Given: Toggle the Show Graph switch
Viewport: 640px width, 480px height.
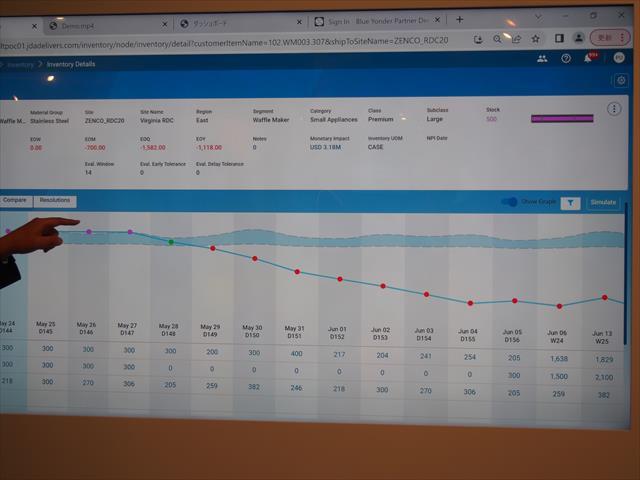Looking at the screenshot, I should (509, 202).
